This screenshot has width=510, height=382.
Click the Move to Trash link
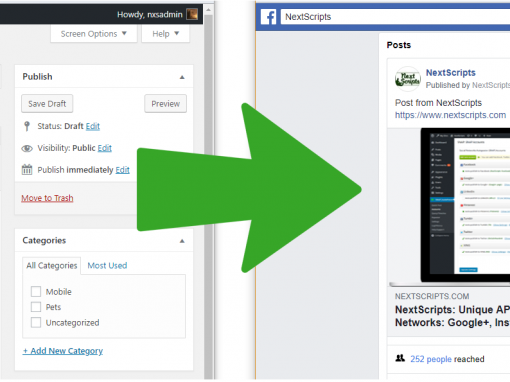[x=47, y=198]
